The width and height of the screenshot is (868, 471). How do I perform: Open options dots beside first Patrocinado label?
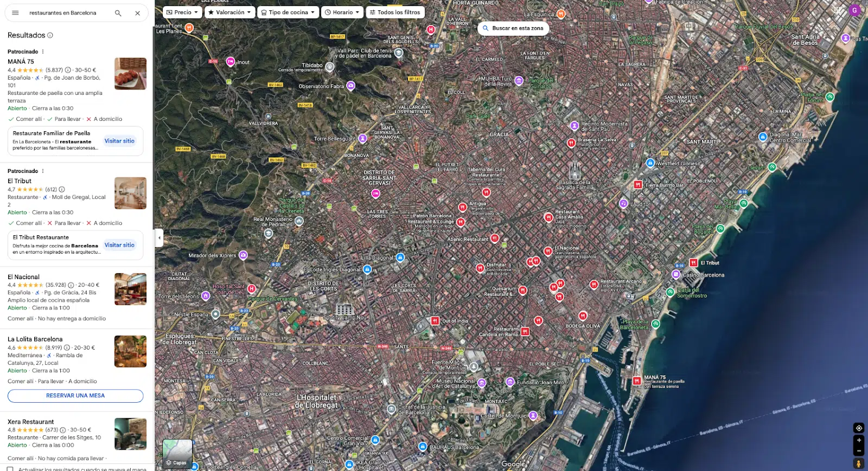(x=43, y=51)
